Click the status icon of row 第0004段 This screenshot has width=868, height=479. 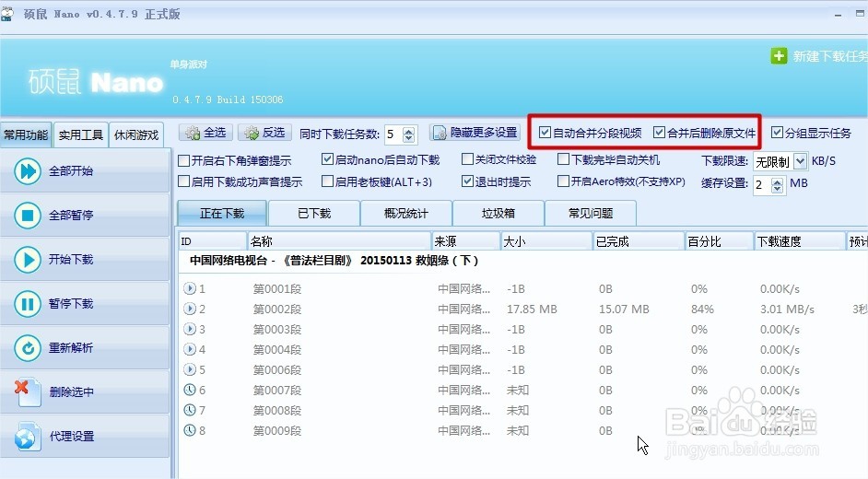[190, 349]
